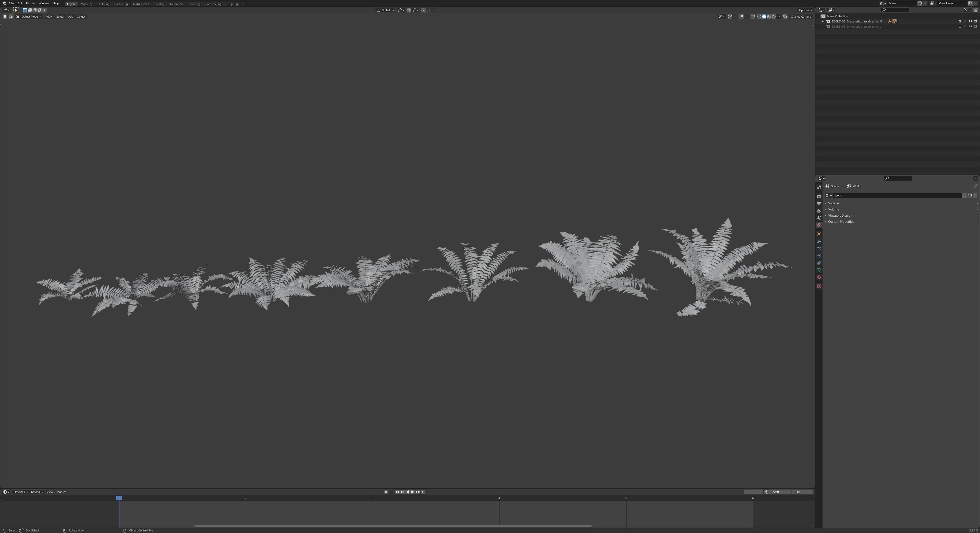
Task: Click the new world datablock copy icon
Action: point(970,195)
